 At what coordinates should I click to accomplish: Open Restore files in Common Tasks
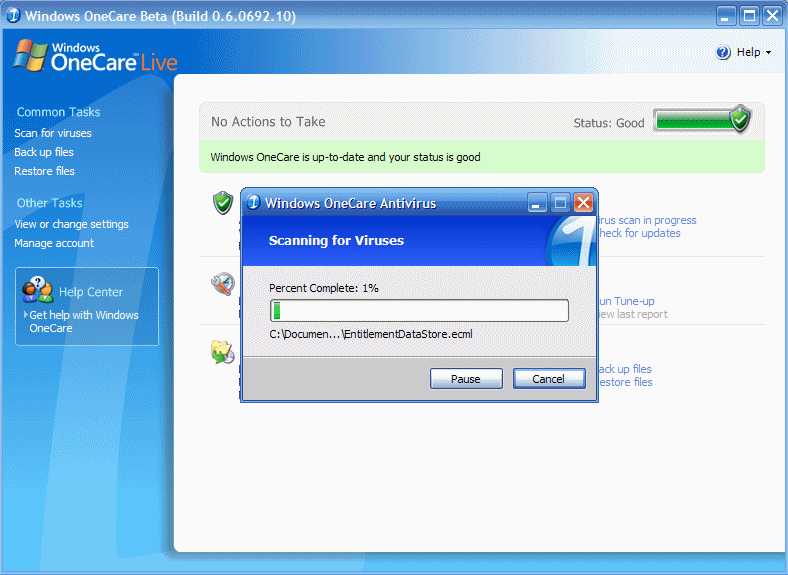44,171
